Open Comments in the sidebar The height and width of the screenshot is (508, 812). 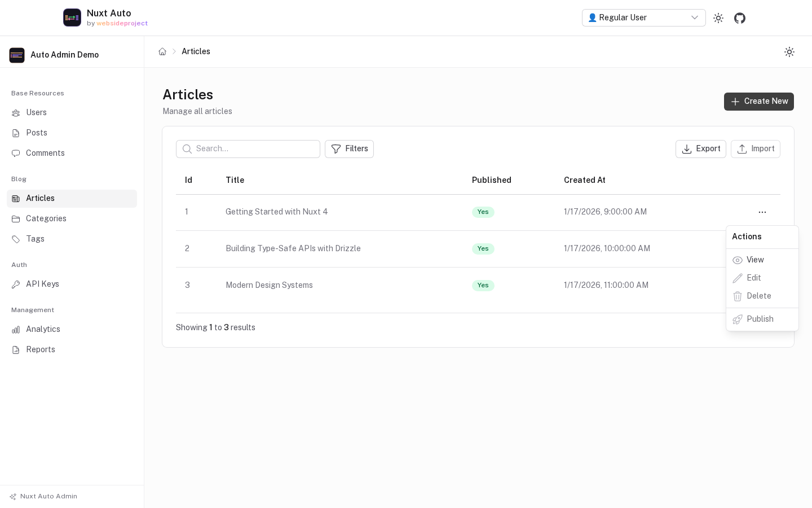[x=72, y=154]
